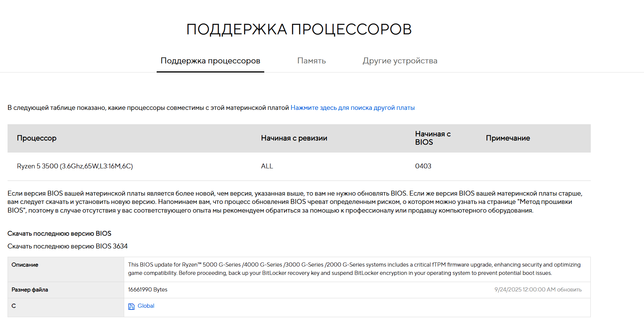Click the Размер файла row label

pos(30,290)
